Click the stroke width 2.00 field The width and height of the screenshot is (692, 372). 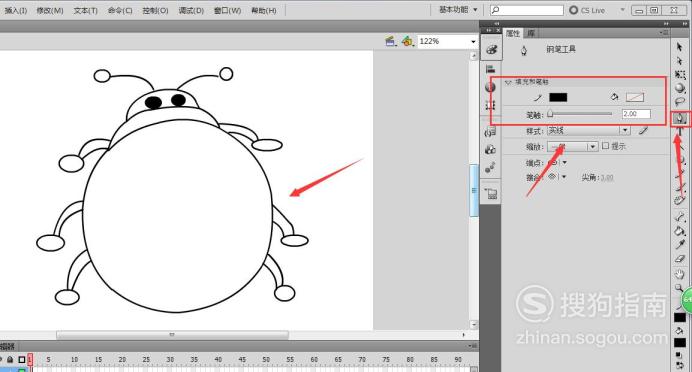coord(636,114)
